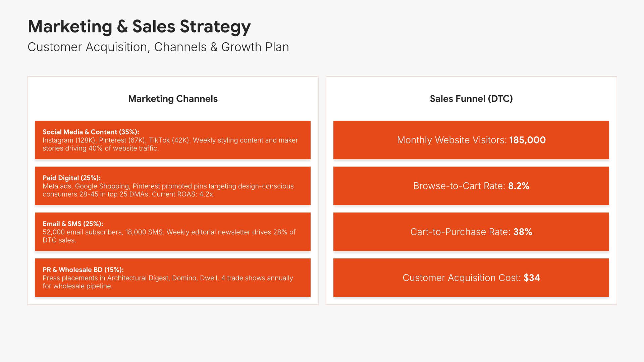Select the bold $34 cost value
This screenshot has height=362, width=644.
coord(532,278)
